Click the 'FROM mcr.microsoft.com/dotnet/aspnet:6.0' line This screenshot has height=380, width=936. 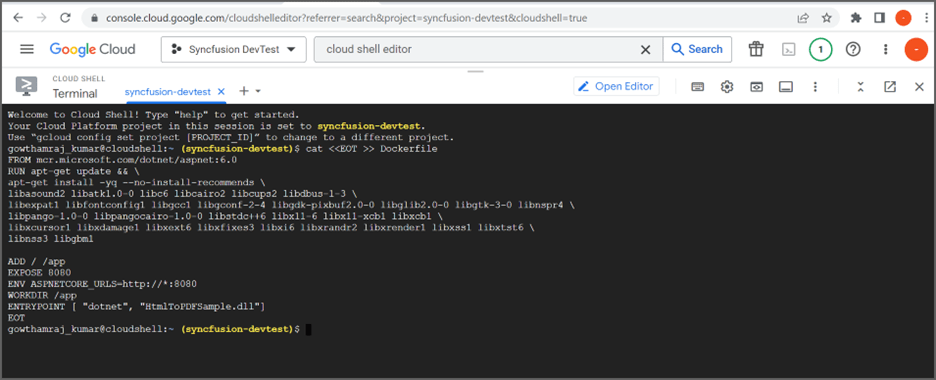click(x=122, y=160)
